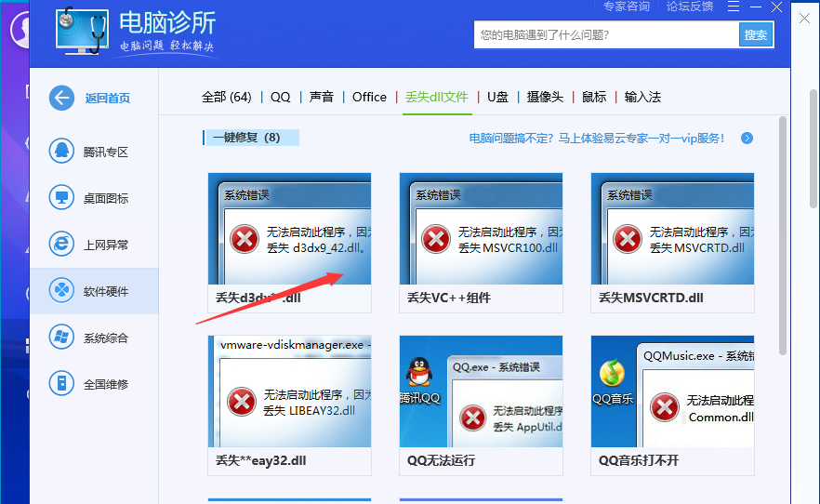Switch to the U盘 tab
820x504 pixels.
[497, 98]
